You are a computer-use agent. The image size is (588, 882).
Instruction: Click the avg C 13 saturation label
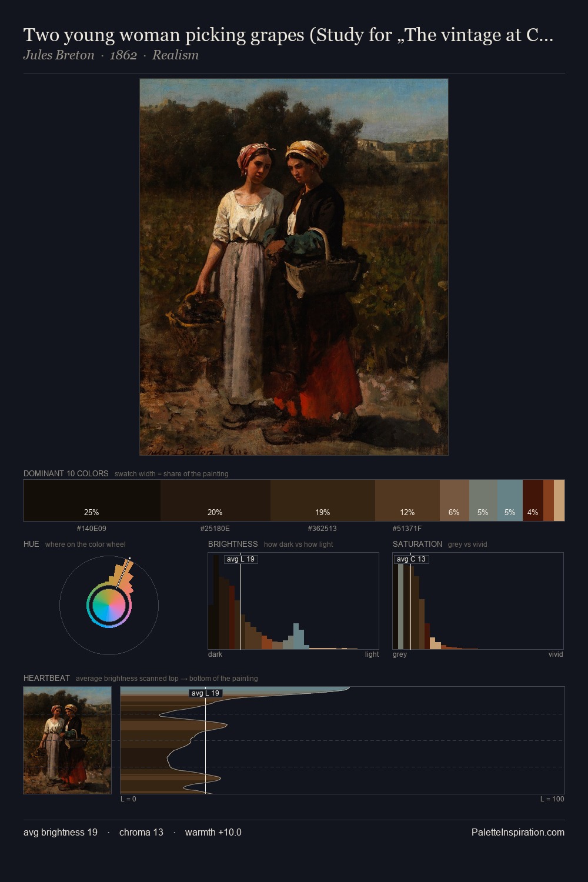coord(411,559)
